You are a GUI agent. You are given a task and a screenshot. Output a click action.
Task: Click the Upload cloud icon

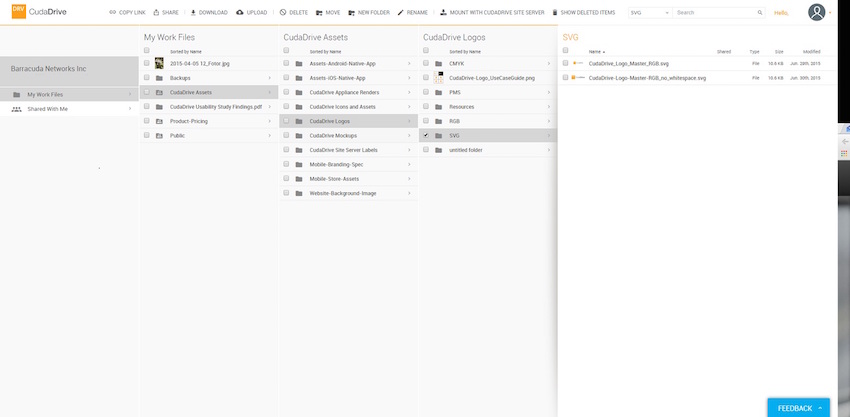(x=240, y=12)
